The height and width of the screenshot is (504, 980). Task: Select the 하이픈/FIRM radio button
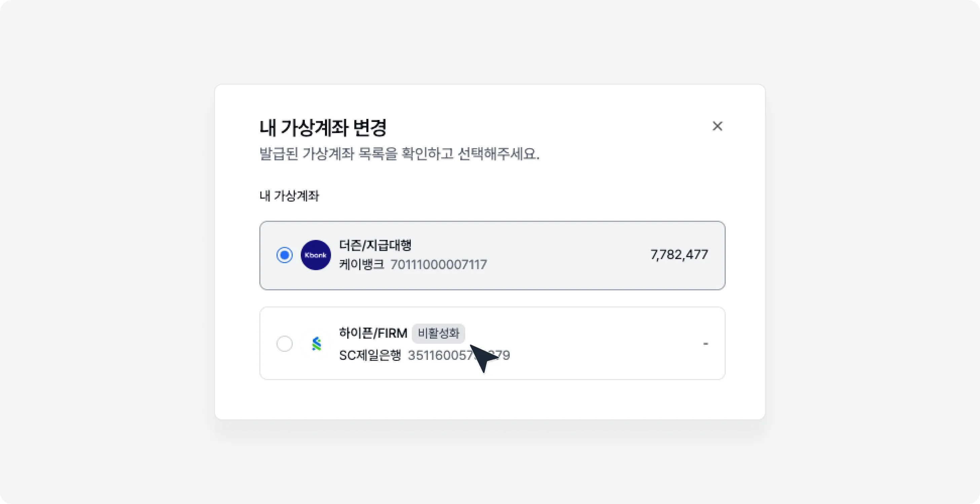click(x=284, y=344)
